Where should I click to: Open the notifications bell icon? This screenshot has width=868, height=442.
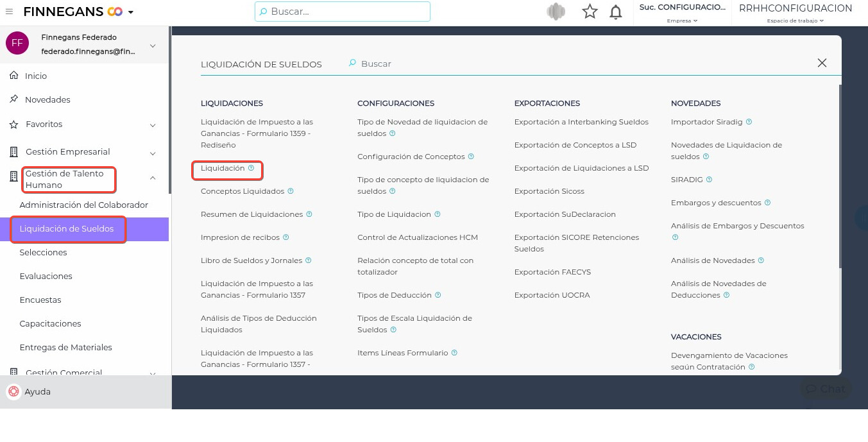coord(616,12)
